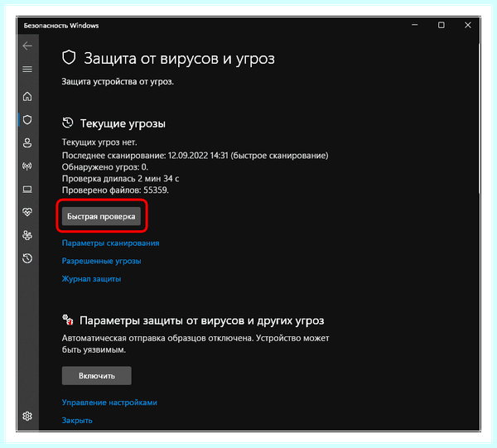Maximize the Безопасность Windows window
Viewport: 497px width, 448px height.
pyautogui.click(x=442, y=25)
